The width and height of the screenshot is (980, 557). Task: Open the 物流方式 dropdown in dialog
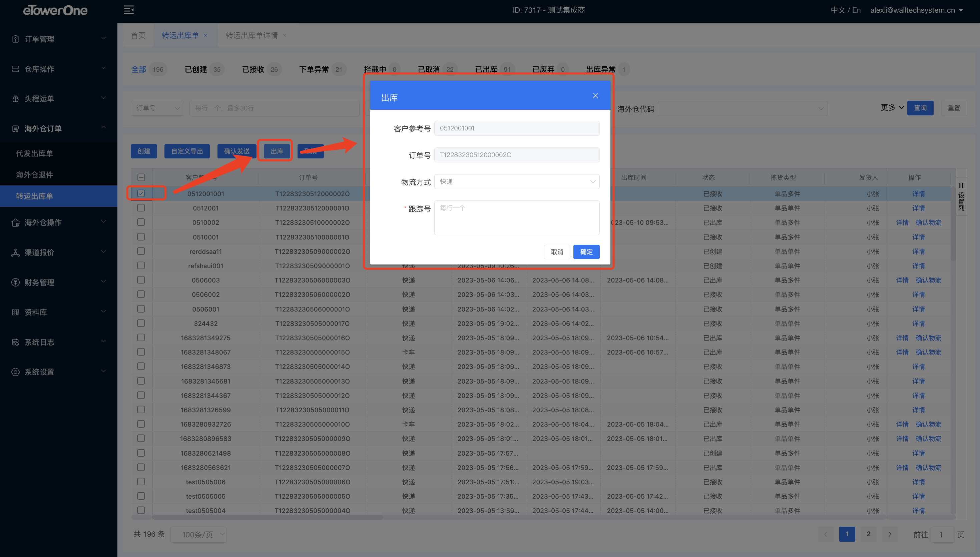click(x=517, y=182)
